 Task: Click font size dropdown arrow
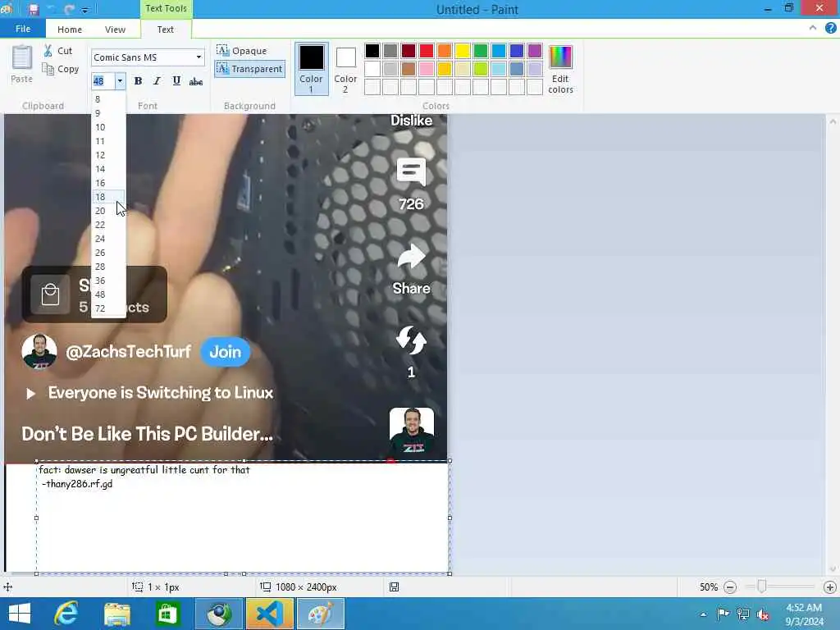120,81
